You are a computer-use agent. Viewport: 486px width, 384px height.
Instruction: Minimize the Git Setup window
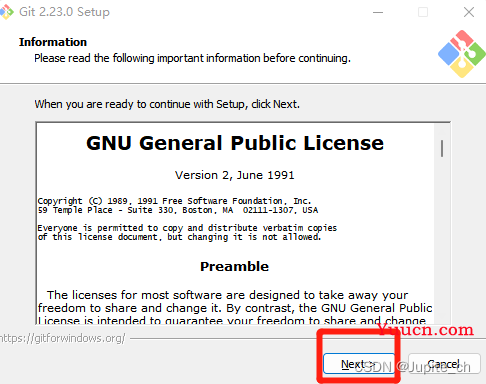click(x=378, y=12)
